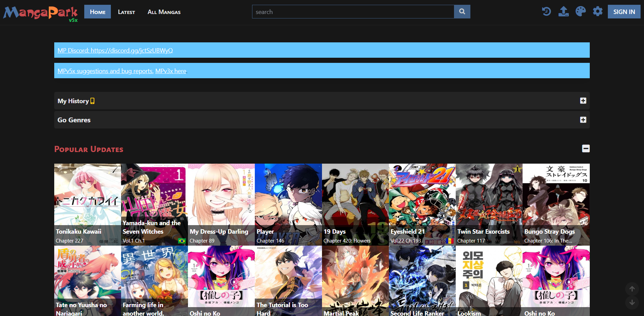Open Twin Star Exorcists Chapter 117
The height and width of the screenshot is (316, 644).
click(x=471, y=241)
